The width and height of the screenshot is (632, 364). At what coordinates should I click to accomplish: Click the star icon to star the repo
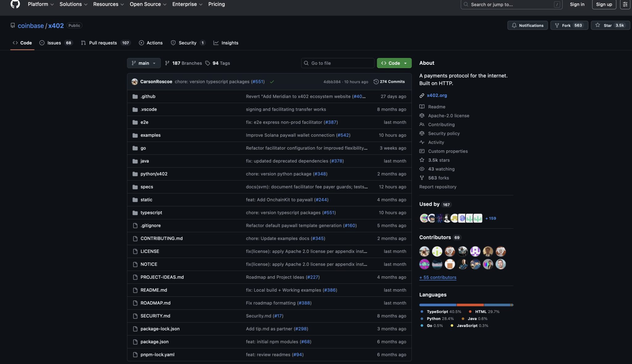(598, 25)
